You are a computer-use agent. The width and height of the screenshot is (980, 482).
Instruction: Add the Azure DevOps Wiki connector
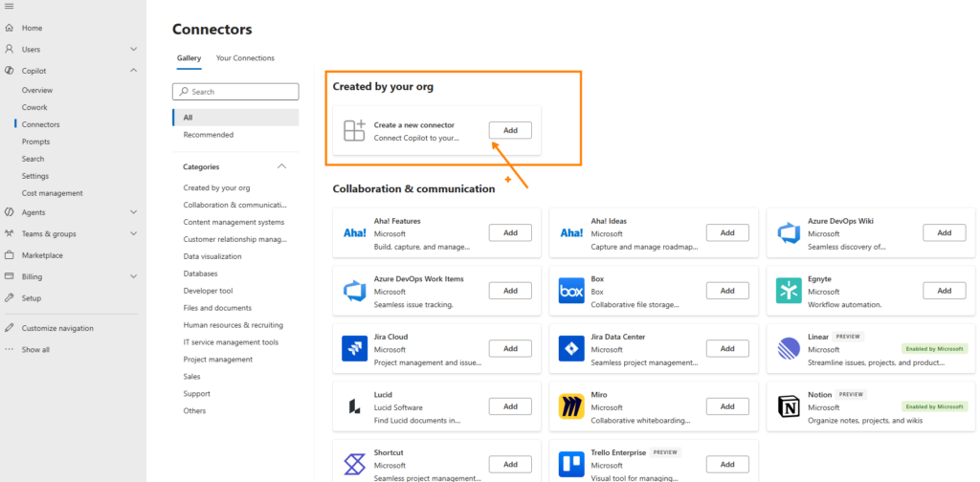[945, 233]
